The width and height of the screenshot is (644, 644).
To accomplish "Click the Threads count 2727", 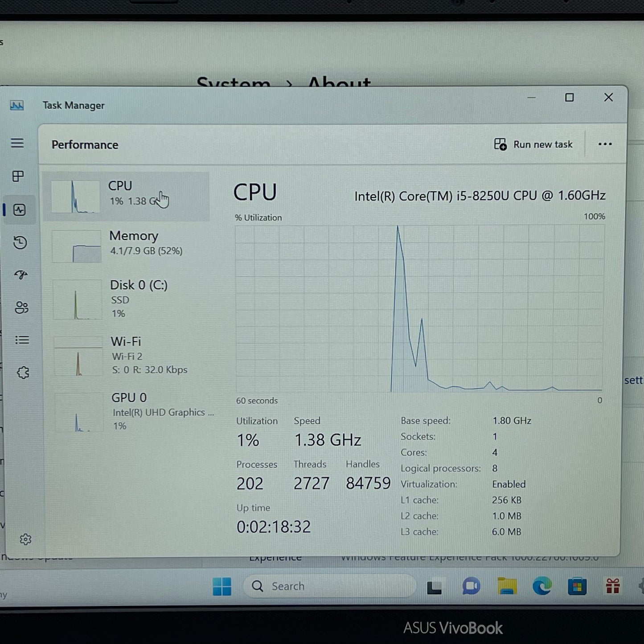I will [x=312, y=484].
